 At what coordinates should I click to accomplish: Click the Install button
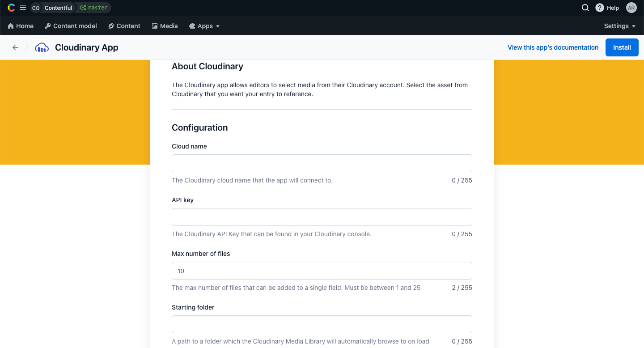(x=622, y=47)
